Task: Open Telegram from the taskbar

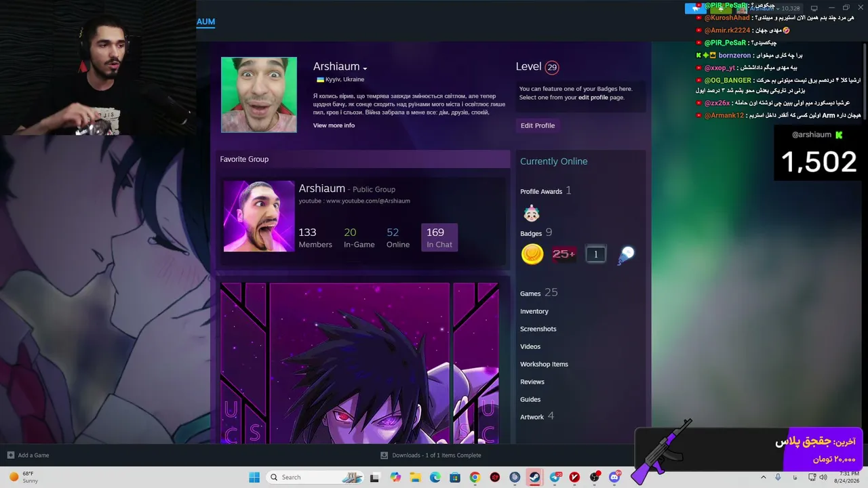Action: click(555, 477)
